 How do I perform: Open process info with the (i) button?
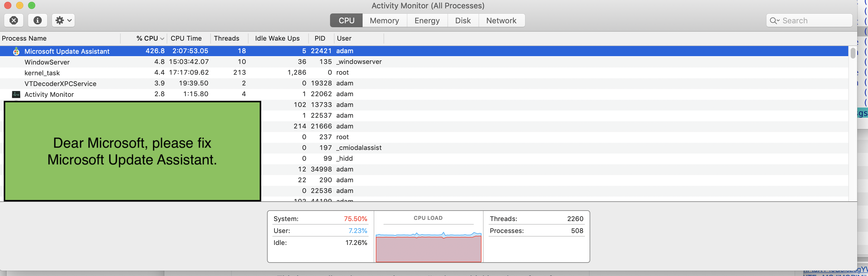[x=37, y=20]
